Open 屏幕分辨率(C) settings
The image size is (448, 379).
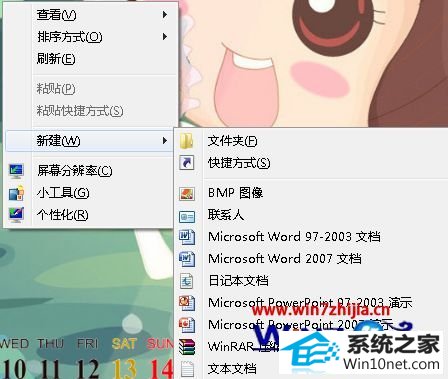[x=90, y=171]
